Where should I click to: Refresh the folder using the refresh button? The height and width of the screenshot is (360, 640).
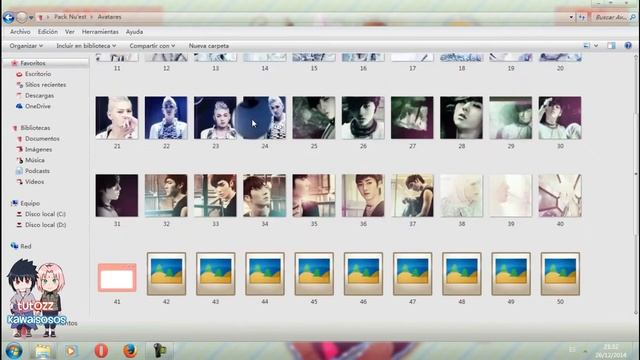click(582, 17)
